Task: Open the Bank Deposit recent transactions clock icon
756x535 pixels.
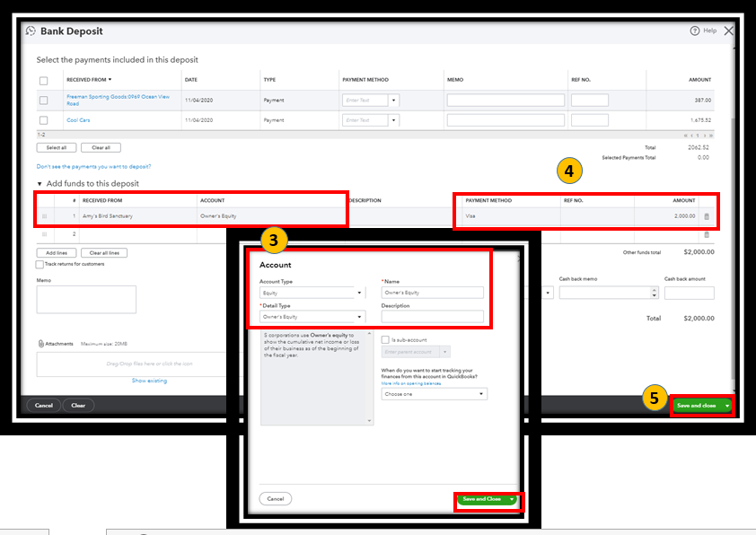Action: 31,31
